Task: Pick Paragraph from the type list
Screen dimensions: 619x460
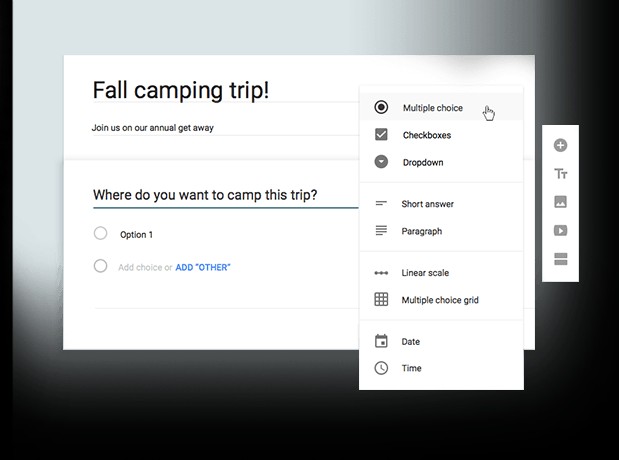Action: pos(421,231)
